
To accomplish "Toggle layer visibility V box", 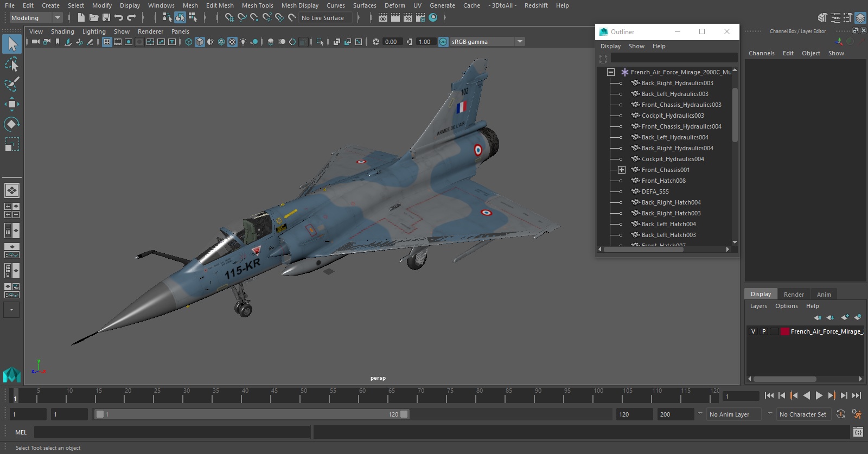I will coord(753,331).
